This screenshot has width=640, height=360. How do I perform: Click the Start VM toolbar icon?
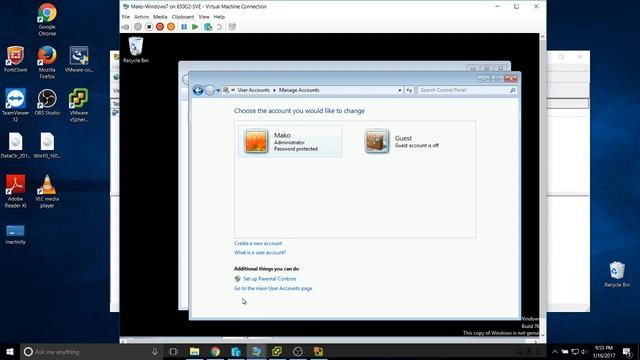[x=138, y=27]
